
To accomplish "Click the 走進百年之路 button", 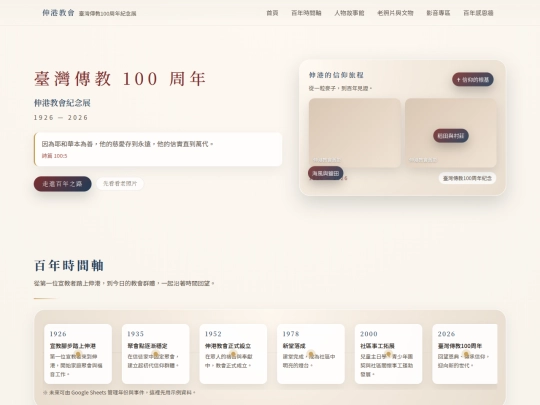I will 62,184.
